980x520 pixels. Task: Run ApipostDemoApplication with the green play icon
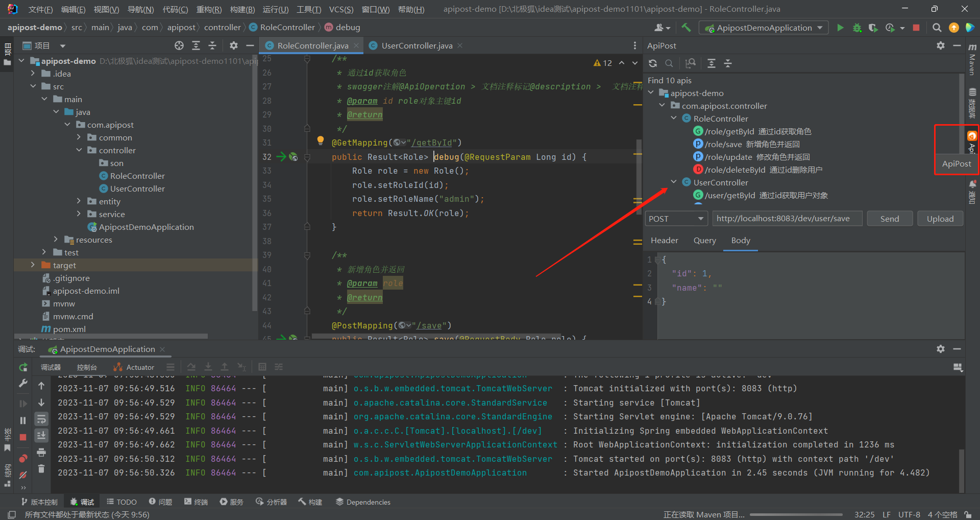(840, 28)
